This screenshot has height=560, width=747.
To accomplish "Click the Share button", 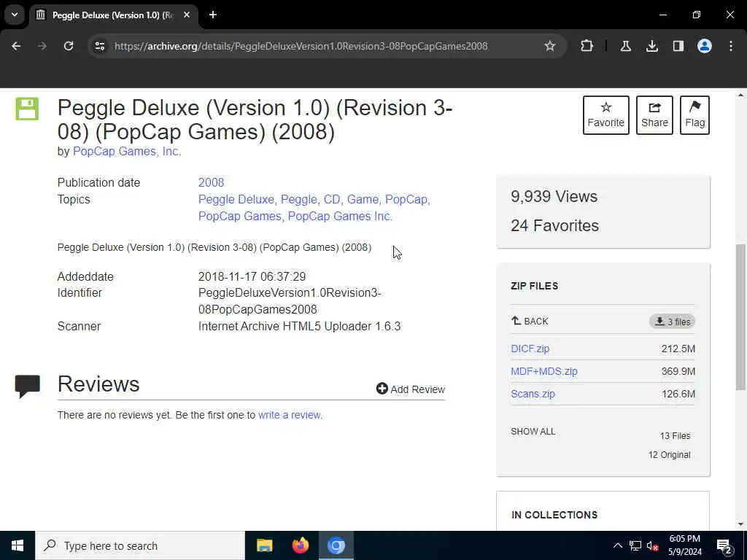I will click(654, 115).
